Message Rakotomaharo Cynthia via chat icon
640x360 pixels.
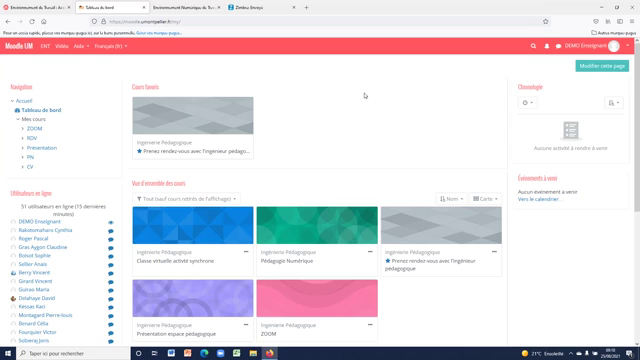click(111, 231)
